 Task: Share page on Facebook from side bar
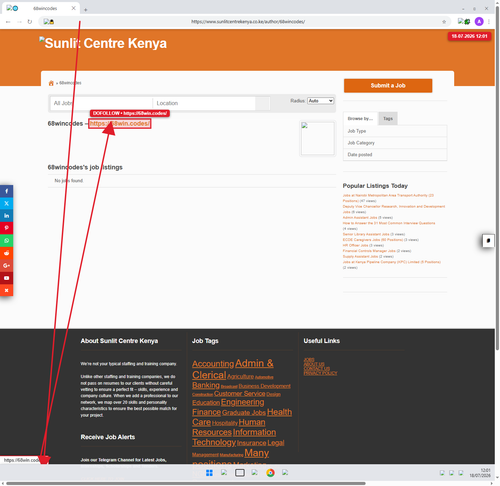(x=6, y=191)
